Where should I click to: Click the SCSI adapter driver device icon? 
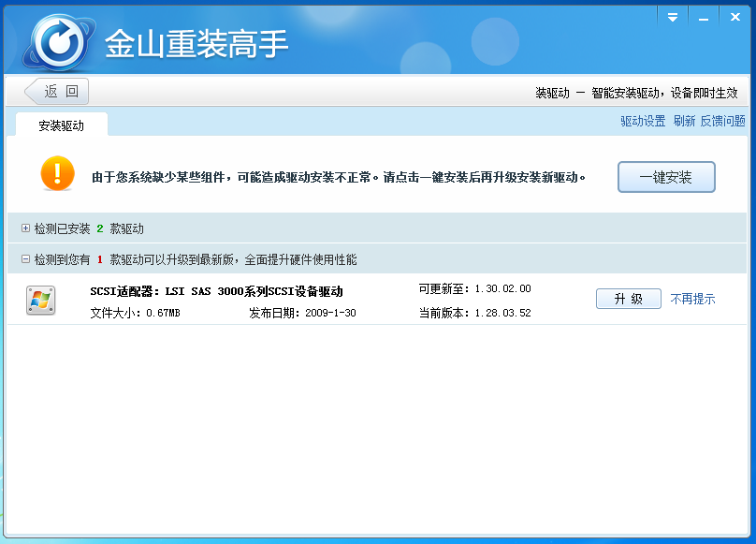coord(40,300)
